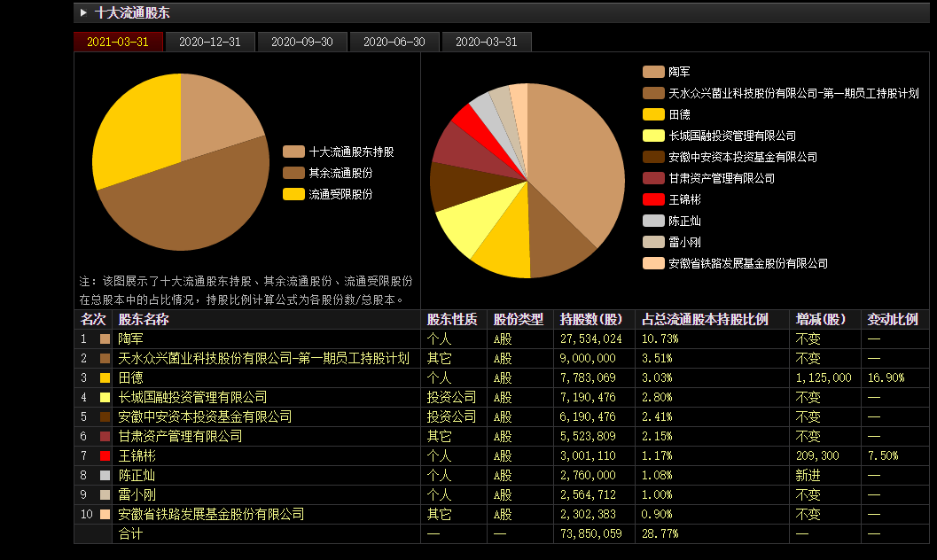This screenshot has width=937, height=560.
Task: Click 甘肃资产管理有限公司 legend swatch
Action: [x=653, y=178]
